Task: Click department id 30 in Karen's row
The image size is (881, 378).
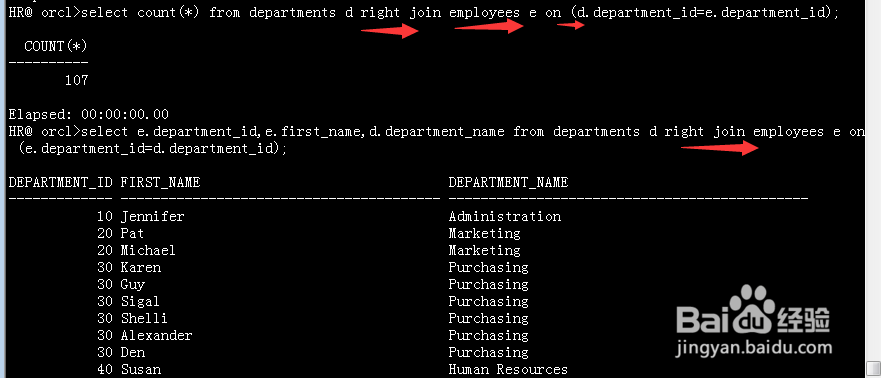Action: point(105,267)
